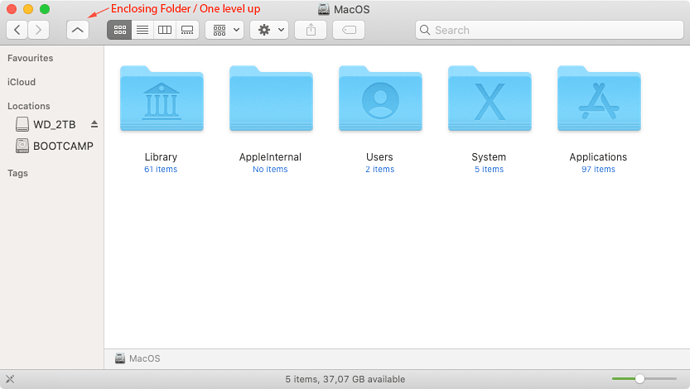The image size is (690, 389).
Task: Expand the iCloud sidebar section
Action: click(x=21, y=82)
